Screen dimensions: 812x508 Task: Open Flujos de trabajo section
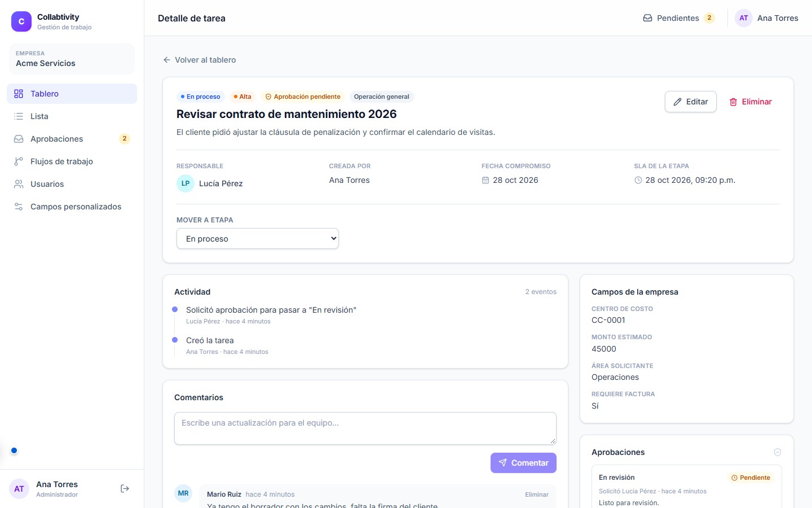pos(72,161)
